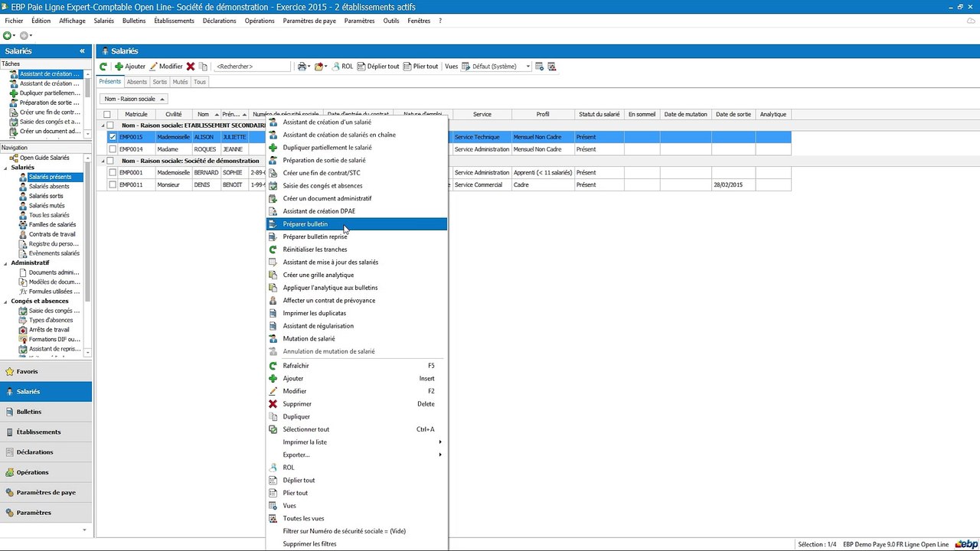Open the printer dropdown arrow in the toolbar
The image size is (980, 551).
point(309,67)
